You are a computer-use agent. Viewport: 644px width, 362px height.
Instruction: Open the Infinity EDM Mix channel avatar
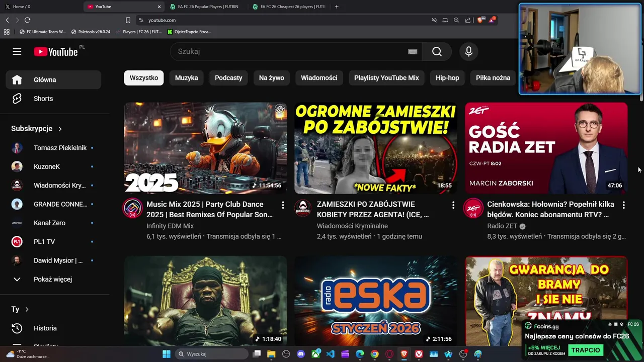pos(133,208)
